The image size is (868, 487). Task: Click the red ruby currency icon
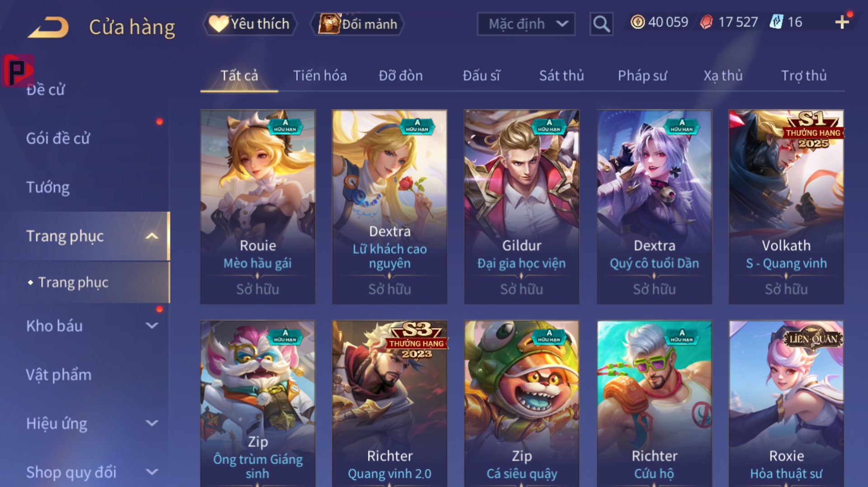pyautogui.click(x=706, y=22)
